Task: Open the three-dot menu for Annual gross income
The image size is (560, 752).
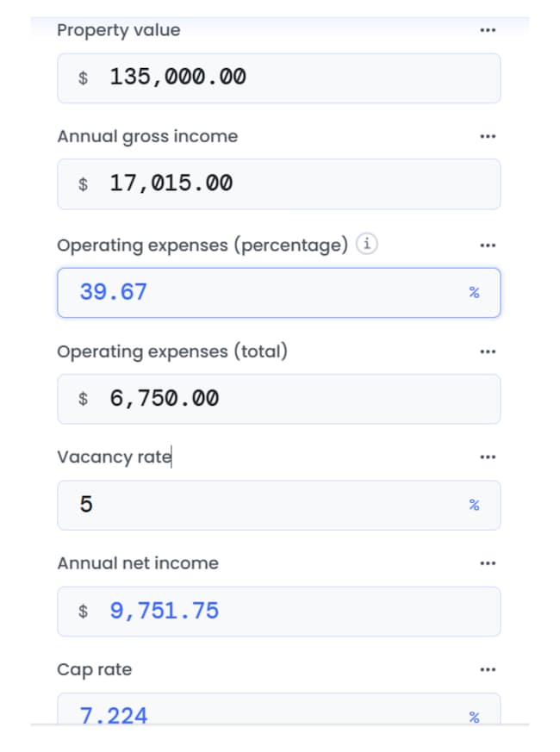Action: coord(488,136)
